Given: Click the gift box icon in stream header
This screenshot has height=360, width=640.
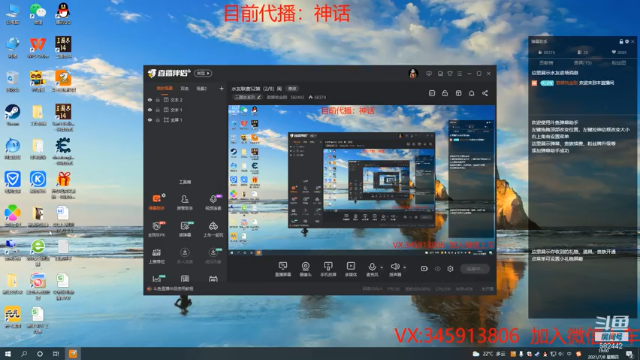Looking at the screenshot, I should pos(458,93).
